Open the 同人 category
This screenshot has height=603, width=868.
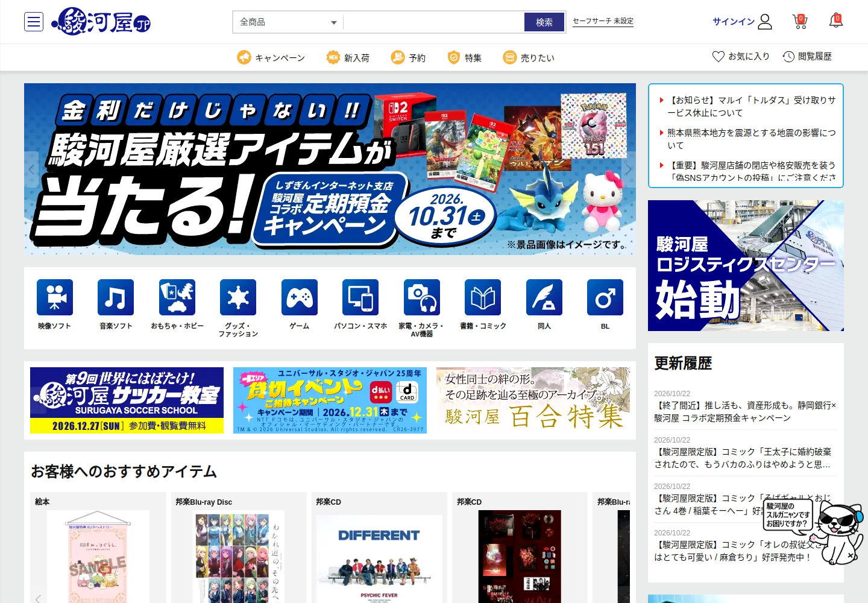coord(544,305)
